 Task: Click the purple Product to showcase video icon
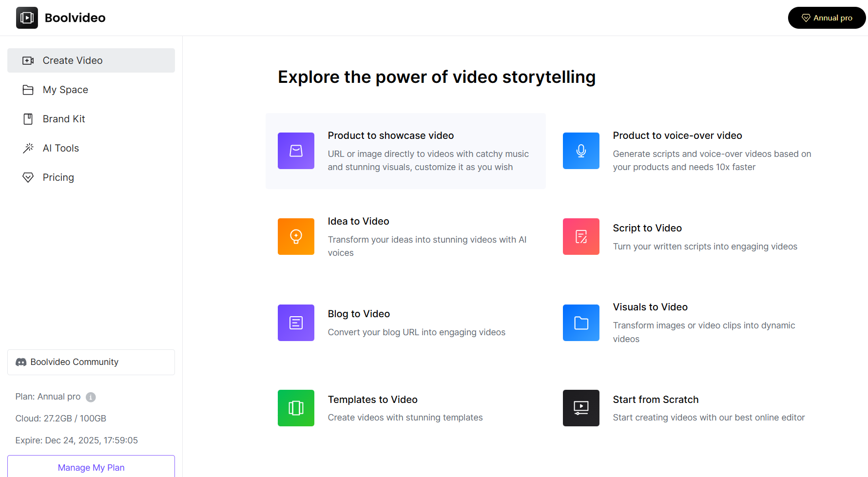tap(296, 151)
